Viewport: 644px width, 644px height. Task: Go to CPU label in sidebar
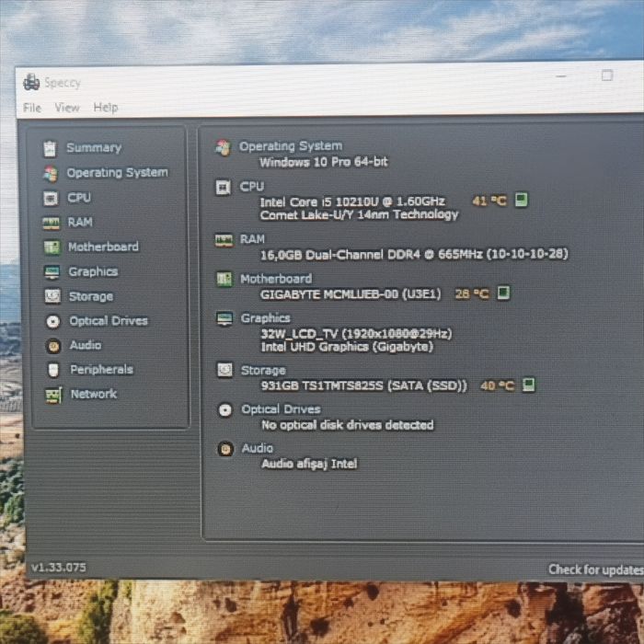79,198
